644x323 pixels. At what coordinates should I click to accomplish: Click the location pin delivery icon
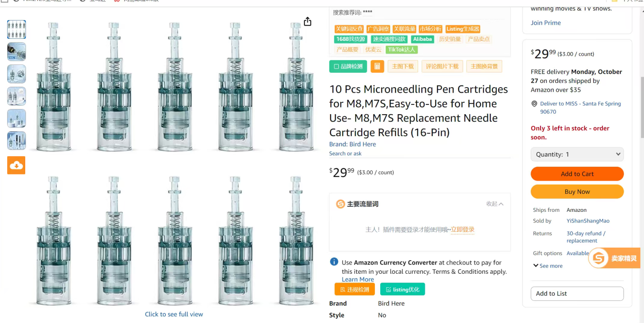point(534,104)
